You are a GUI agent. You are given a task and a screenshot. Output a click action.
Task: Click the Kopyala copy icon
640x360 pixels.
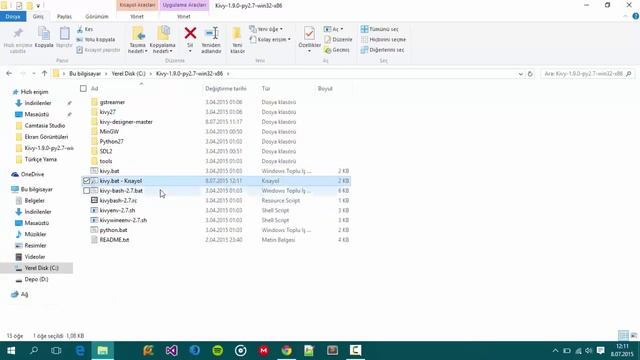44,33
